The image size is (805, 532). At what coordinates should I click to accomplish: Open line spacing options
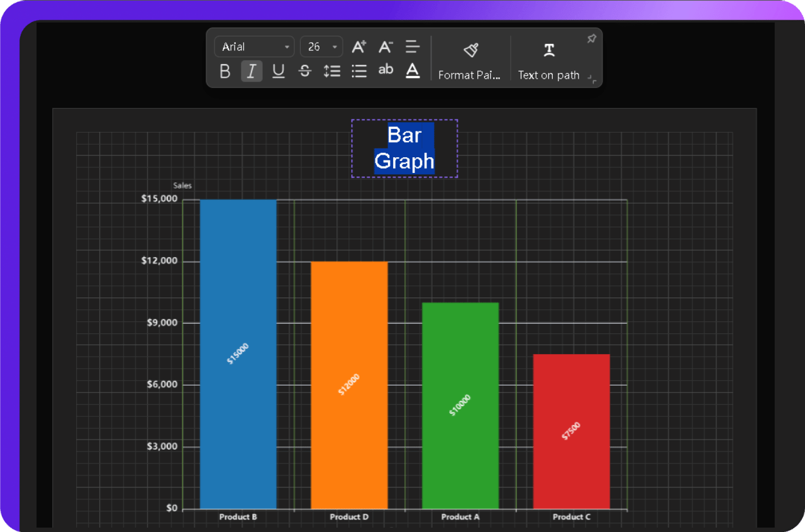332,71
